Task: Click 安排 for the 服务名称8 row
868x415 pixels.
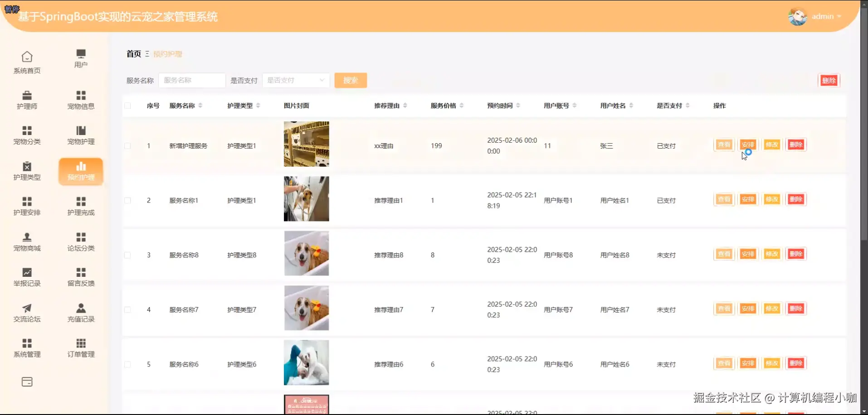Action: 748,254
